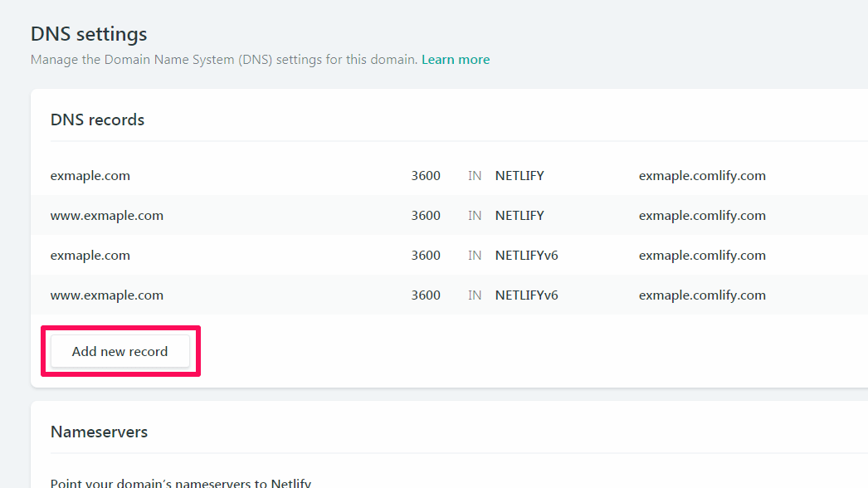The image size is (868, 488).
Task: Click exmaple.comlify.com value on the fourth record
Action: coord(702,295)
